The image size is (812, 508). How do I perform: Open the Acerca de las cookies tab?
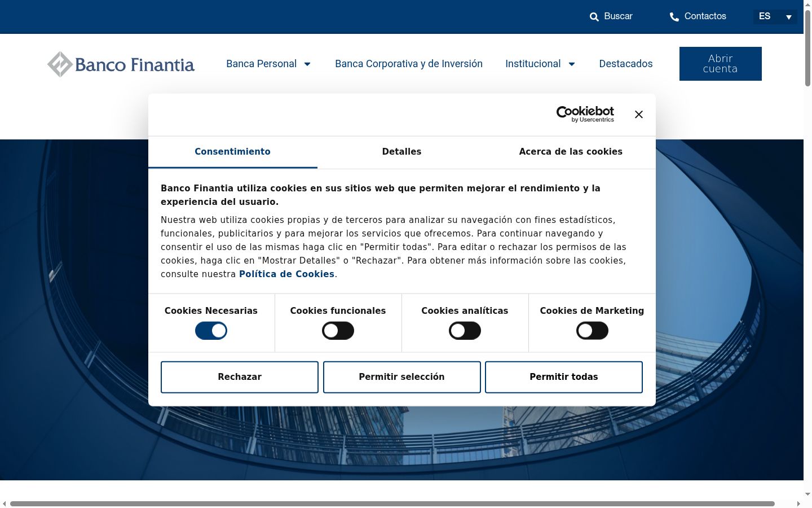coord(571,152)
